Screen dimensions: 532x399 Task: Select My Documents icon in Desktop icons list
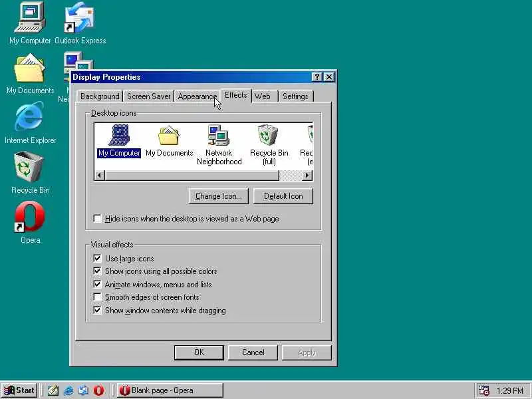[x=169, y=141]
